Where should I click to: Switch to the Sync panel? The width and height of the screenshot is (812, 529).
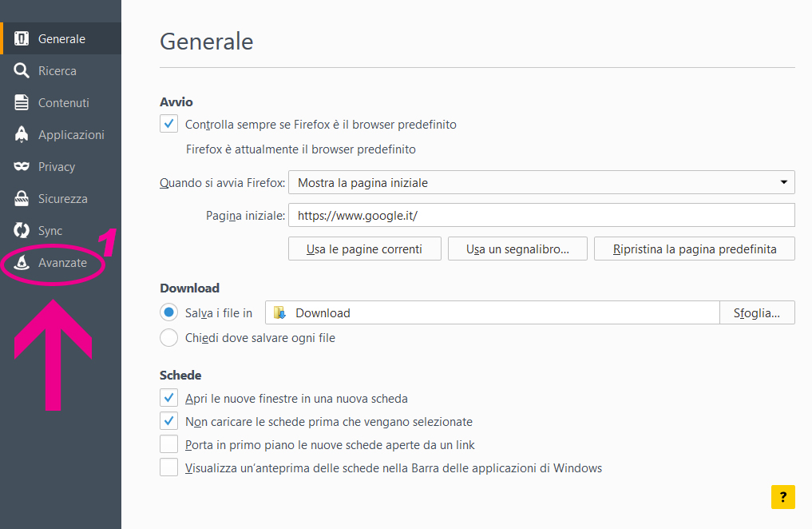61,231
